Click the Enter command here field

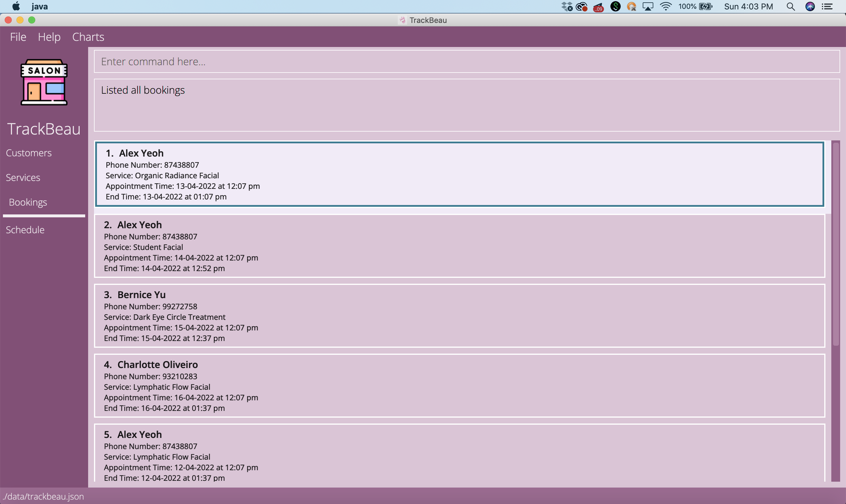(x=467, y=61)
